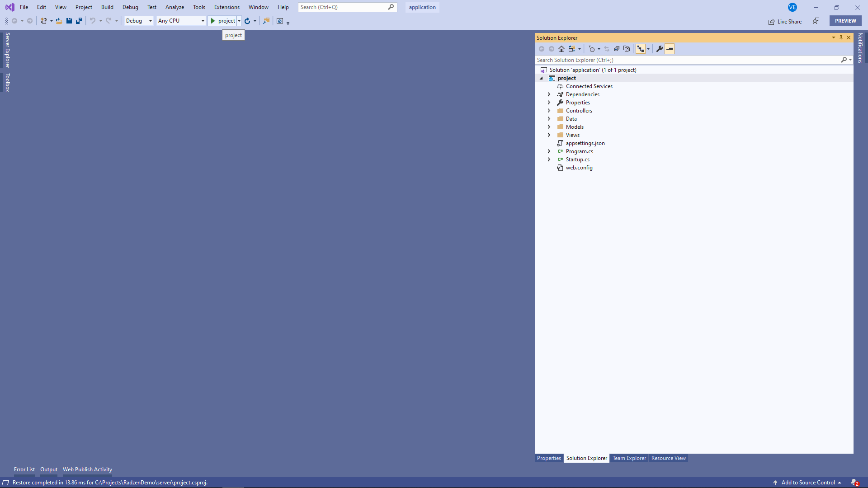868x488 pixels.
Task: Switch to Team Explorer tab
Action: coord(629,458)
